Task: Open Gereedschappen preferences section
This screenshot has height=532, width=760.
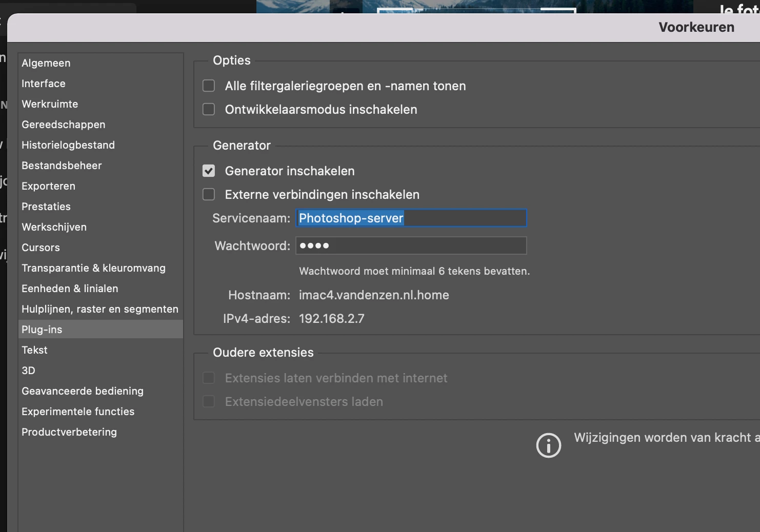Action: click(101, 125)
